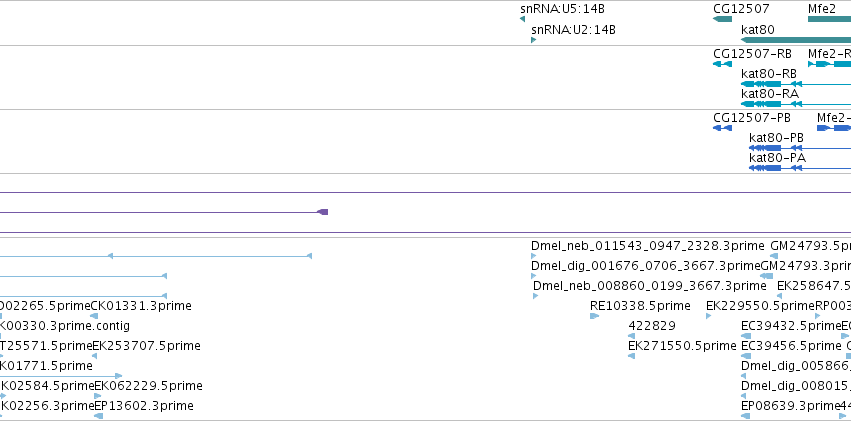Click the RE10338.5prime EST arrow

pos(594,316)
